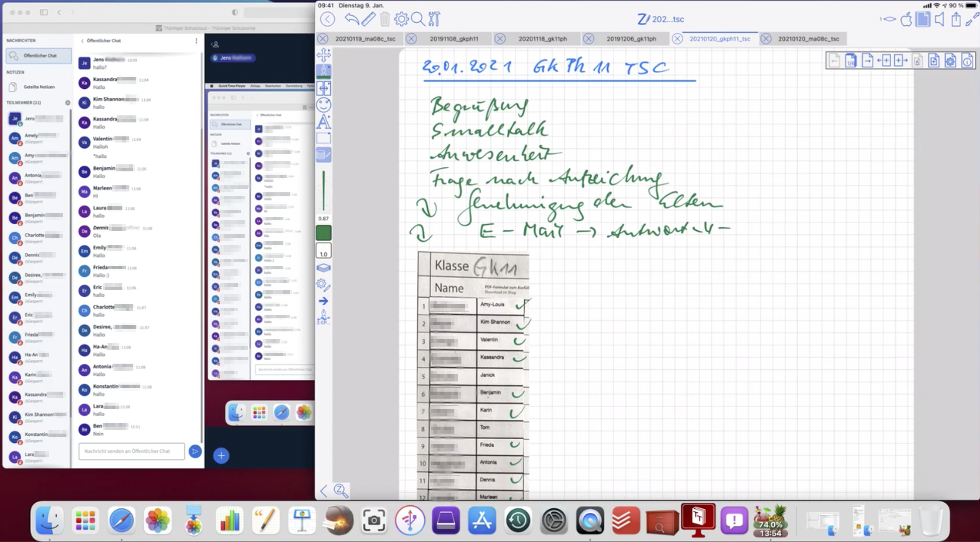Click the undo arrow in the toolbar

pos(351,19)
